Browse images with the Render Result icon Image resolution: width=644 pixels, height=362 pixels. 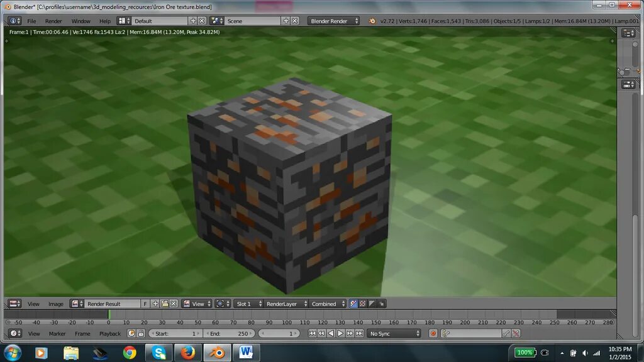pos(76,304)
